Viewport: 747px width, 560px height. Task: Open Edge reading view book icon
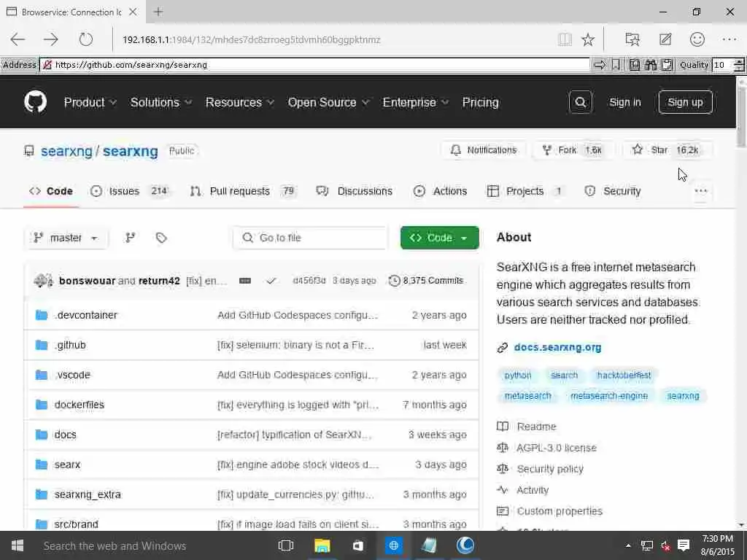pos(565,39)
